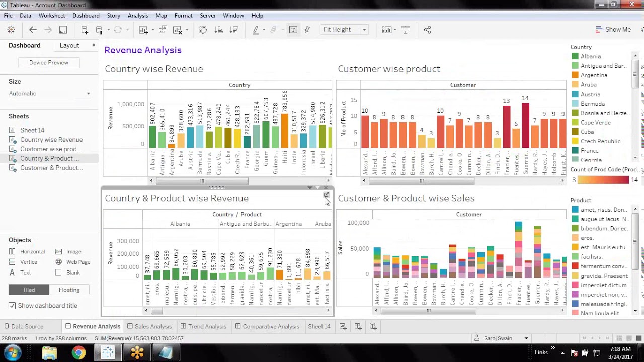
Task: Click the New Worksheet icon beside tabs
Action: (x=343, y=326)
